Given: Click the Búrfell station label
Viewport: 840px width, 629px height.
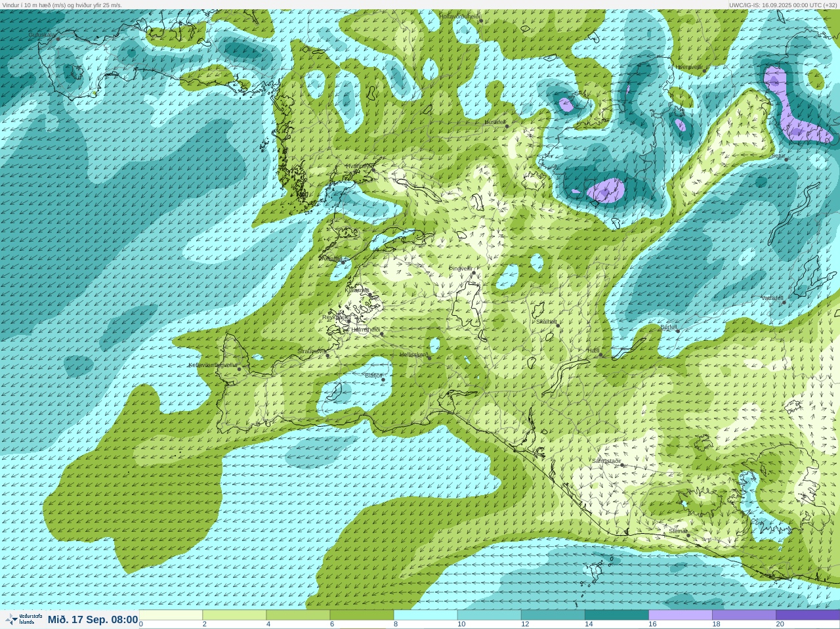Looking at the screenshot, I should (x=668, y=326).
